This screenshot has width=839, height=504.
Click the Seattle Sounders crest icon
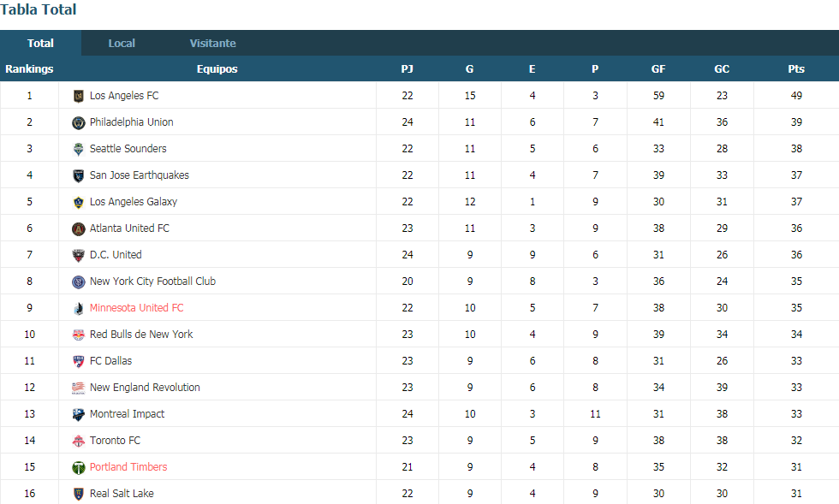coord(78,149)
